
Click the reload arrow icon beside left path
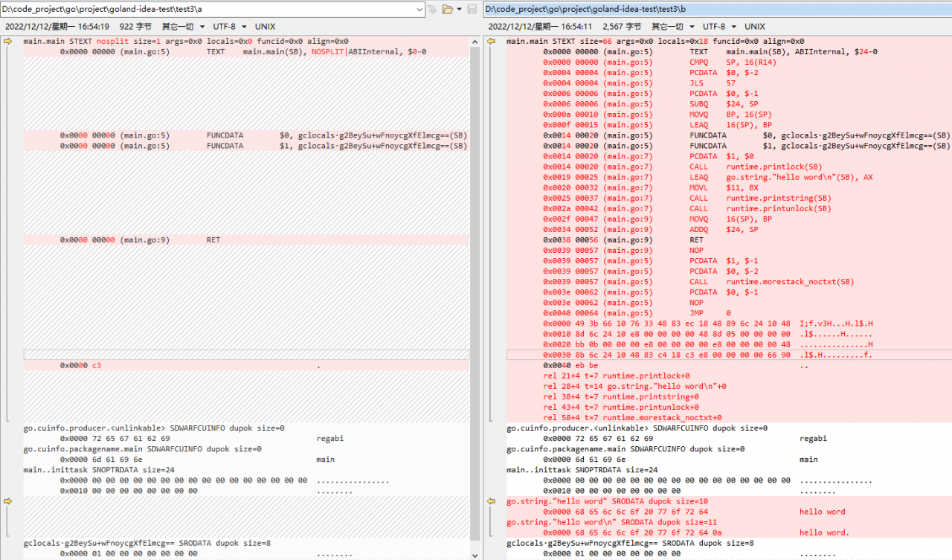[x=433, y=10]
